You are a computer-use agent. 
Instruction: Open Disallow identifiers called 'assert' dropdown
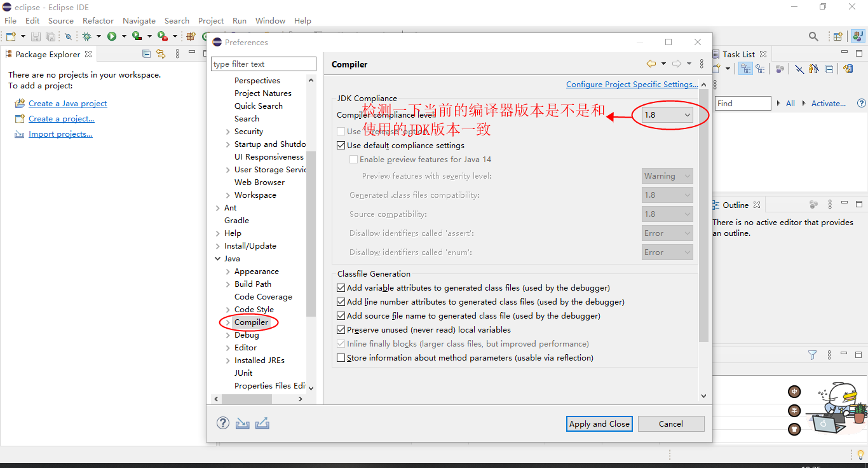click(667, 233)
